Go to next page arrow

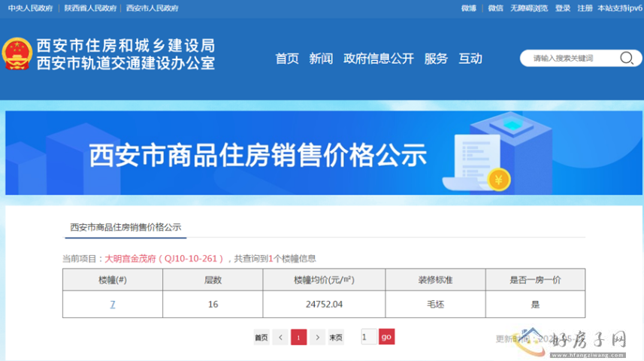click(x=317, y=337)
